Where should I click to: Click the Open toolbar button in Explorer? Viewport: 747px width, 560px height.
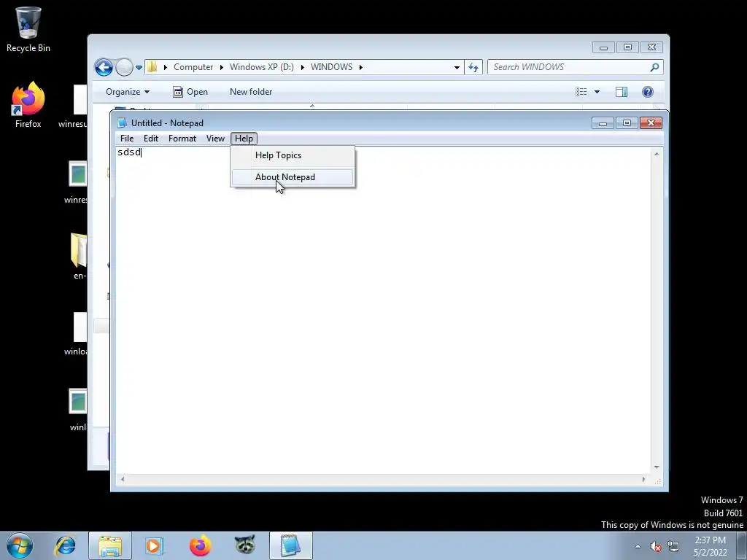[x=190, y=92]
